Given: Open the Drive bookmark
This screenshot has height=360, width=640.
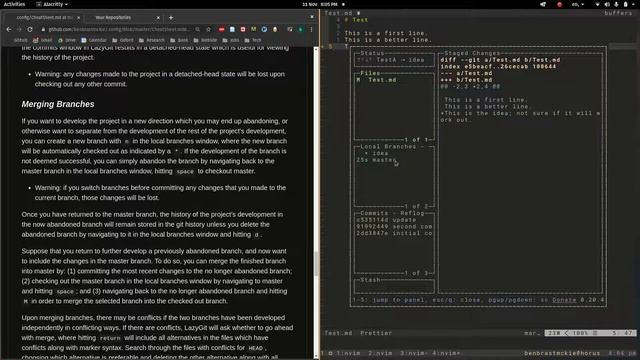Looking at the screenshot, I should (67, 40).
